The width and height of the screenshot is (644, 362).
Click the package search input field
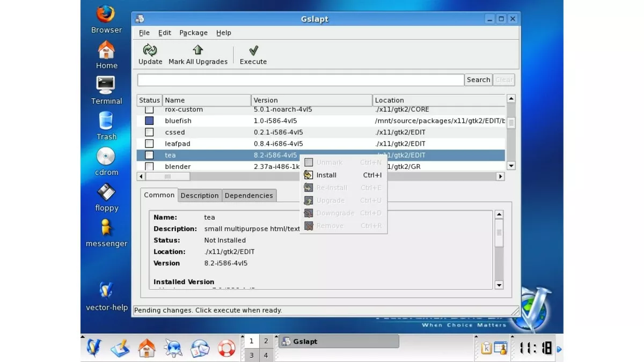click(301, 80)
